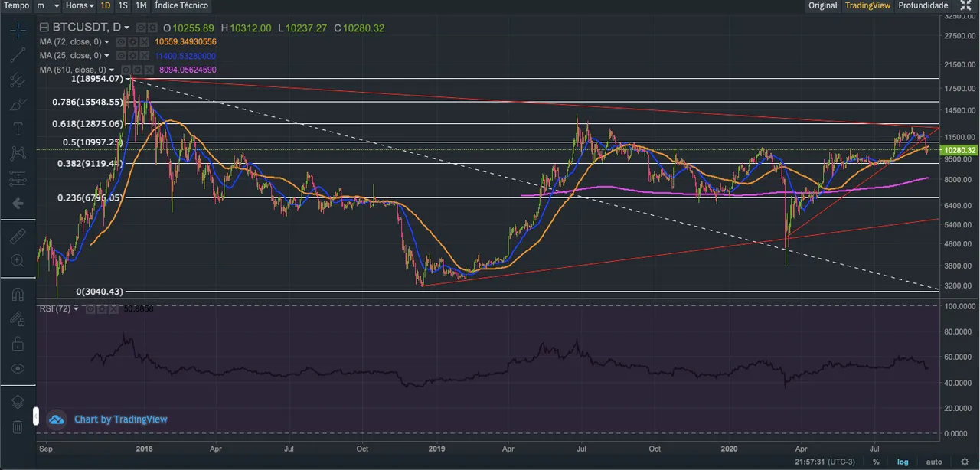This screenshot has width=980, height=470.
Task: Click the Fibonacci 0.618(12875.06) level label
Action: 87,123
